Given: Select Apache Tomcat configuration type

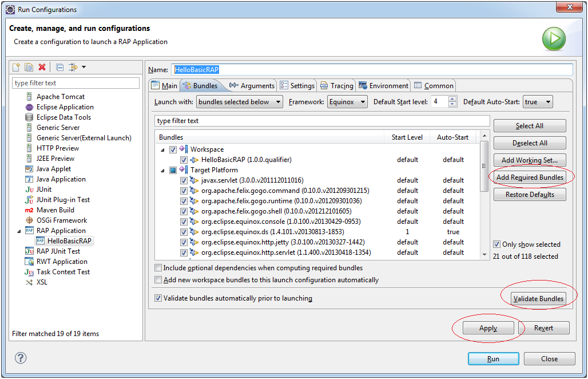Looking at the screenshot, I should (61, 97).
